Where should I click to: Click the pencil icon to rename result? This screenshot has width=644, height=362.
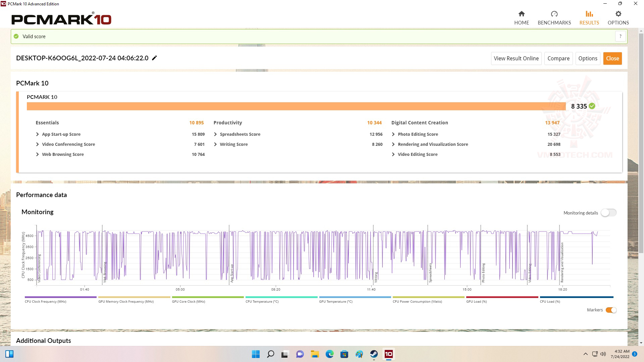[x=154, y=58]
